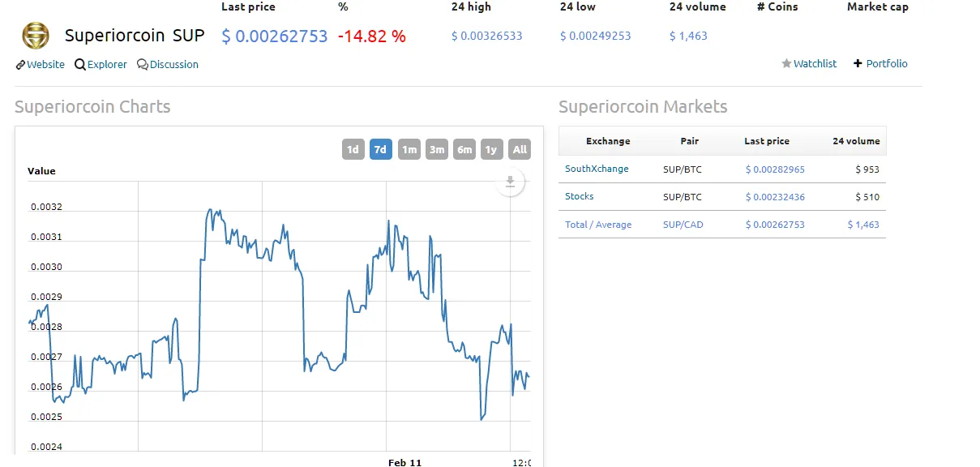980x467 pixels.
Task: Click the $ 953 volume cell
Action: (x=867, y=169)
